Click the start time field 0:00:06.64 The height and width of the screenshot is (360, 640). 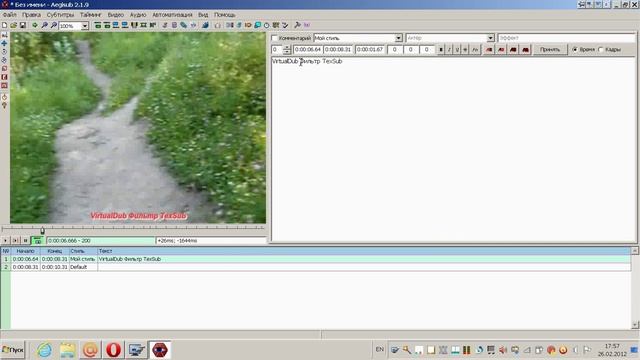click(308, 49)
